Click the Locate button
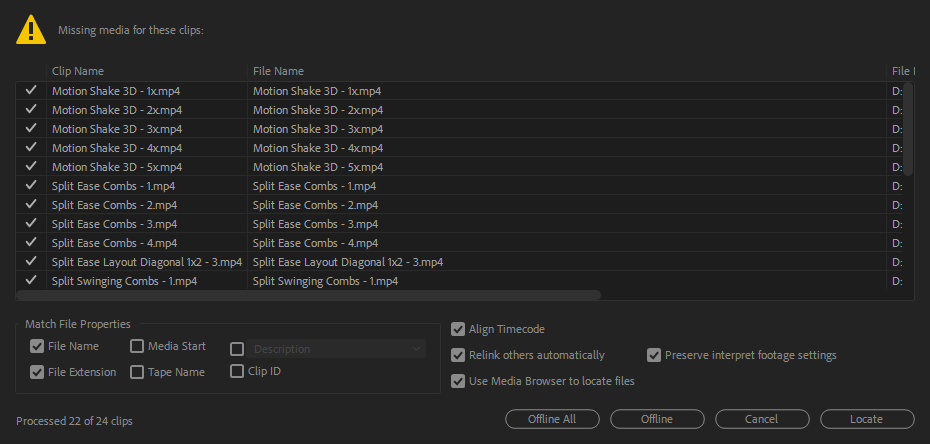This screenshot has width=930, height=444. tap(866, 419)
